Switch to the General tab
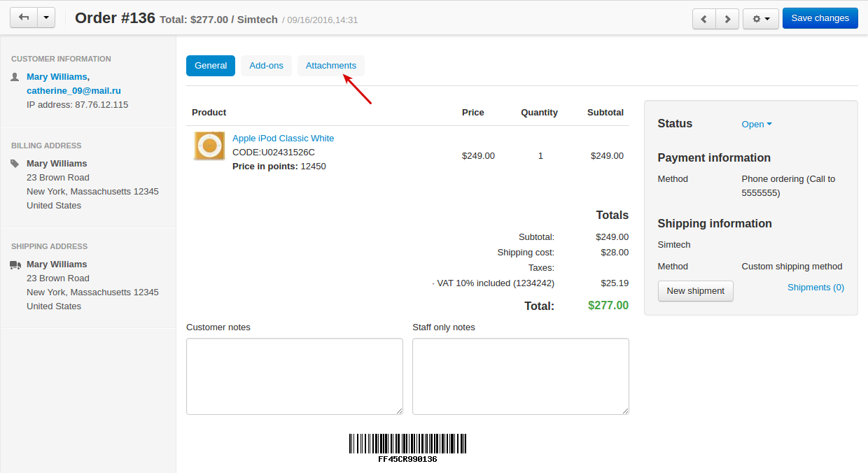This screenshot has width=868, height=473. point(211,66)
